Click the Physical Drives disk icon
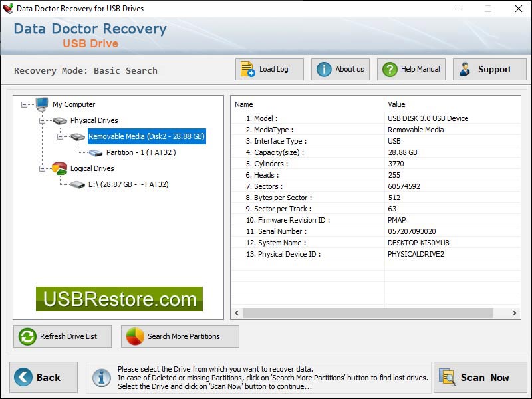This screenshot has height=399, width=532. point(60,121)
